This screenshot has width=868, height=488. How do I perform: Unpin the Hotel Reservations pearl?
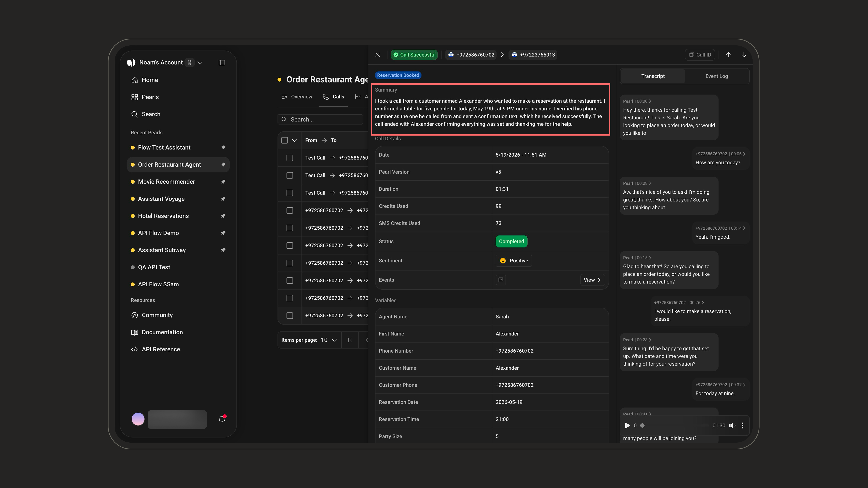[x=223, y=216]
